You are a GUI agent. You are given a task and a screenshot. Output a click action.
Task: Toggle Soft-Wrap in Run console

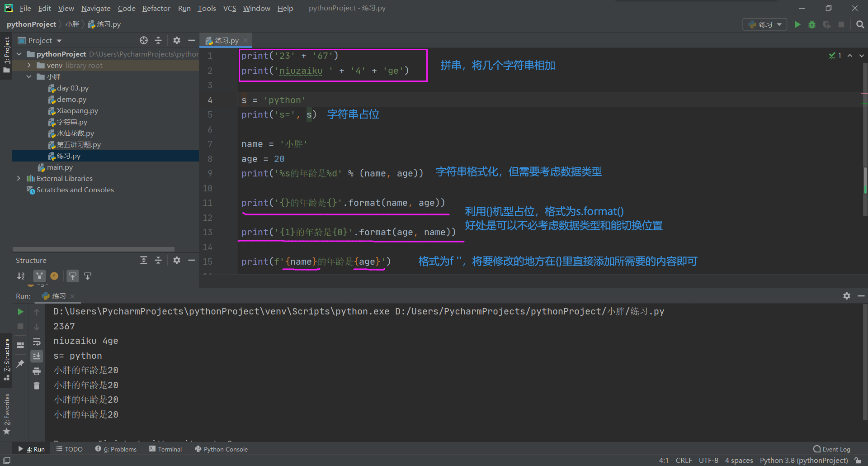click(x=37, y=342)
